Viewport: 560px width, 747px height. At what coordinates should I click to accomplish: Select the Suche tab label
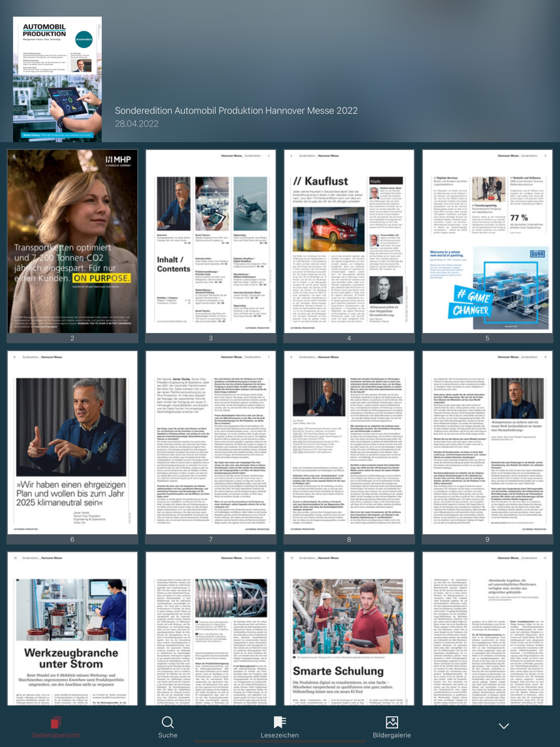tap(167, 735)
